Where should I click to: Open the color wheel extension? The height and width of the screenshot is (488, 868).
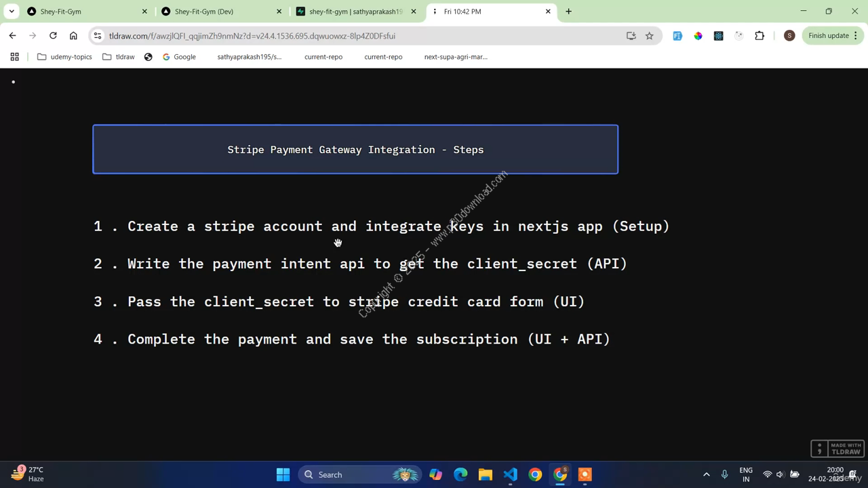click(x=698, y=36)
